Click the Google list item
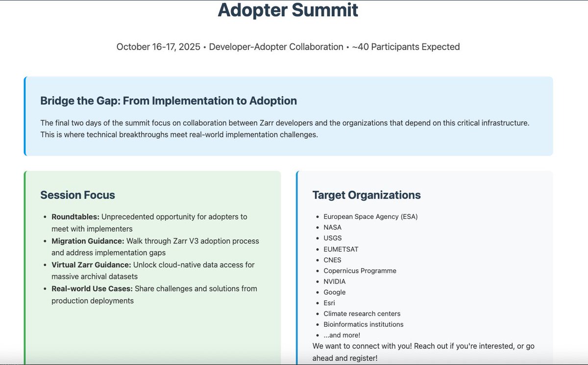This screenshot has width=588, height=365. pos(334,292)
